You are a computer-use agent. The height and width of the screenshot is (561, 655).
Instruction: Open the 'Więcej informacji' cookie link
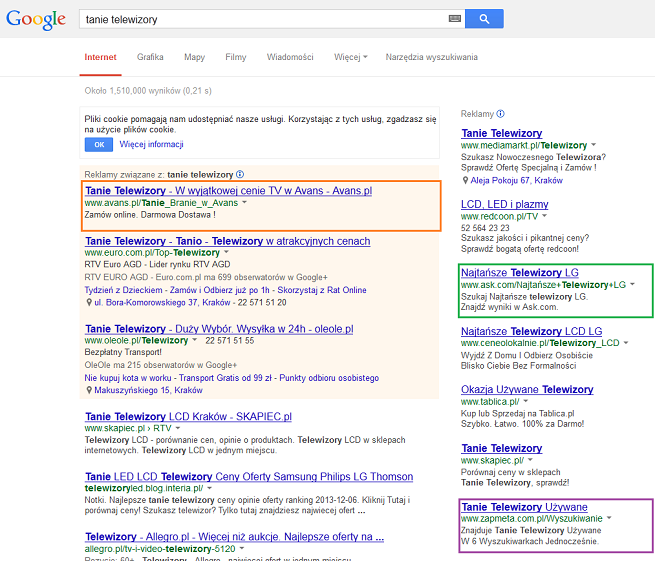[x=151, y=144]
